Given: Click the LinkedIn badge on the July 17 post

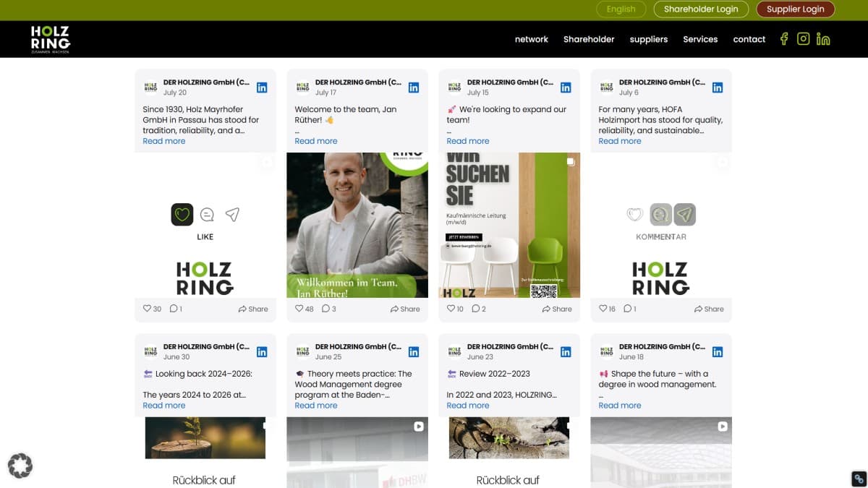Looking at the screenshot, I should coord(414,87).
